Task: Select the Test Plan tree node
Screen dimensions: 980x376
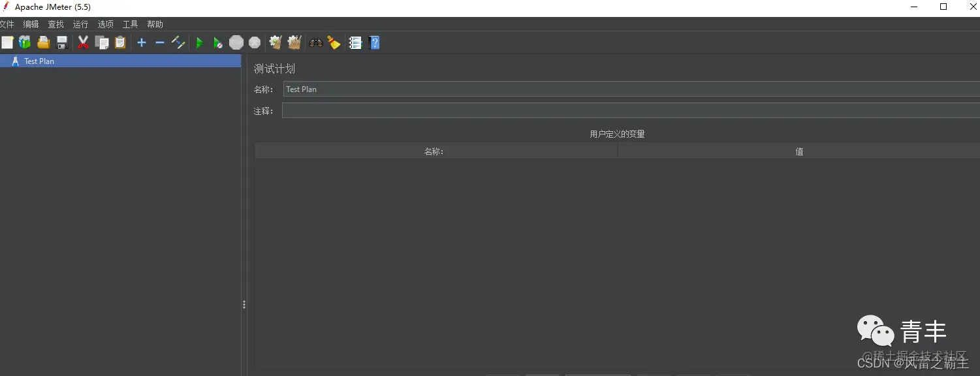Action: [120, 61]
